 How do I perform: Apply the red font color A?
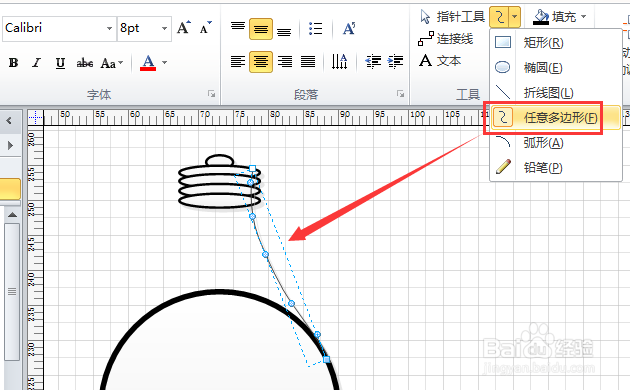click(x=148, y=63)
